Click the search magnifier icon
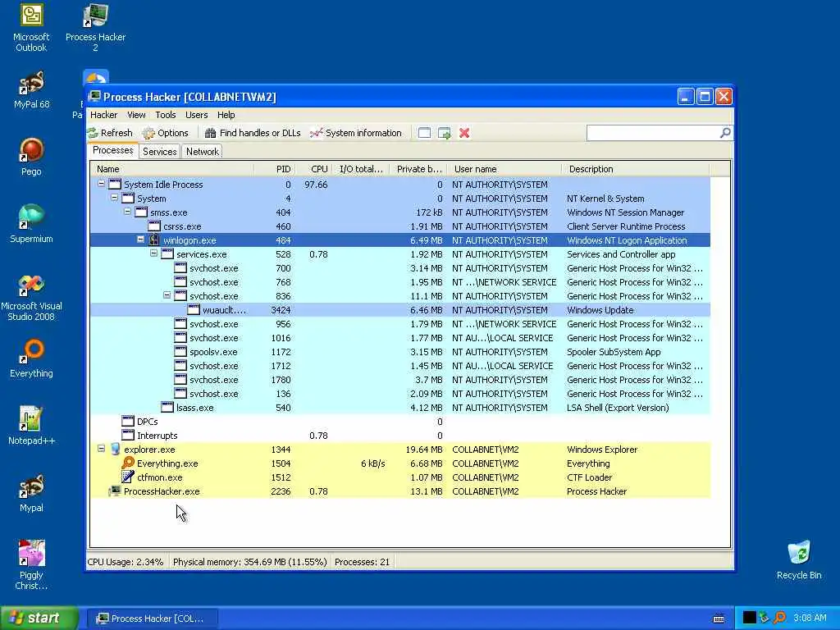 pyautogui.click(x=725, y=133)
